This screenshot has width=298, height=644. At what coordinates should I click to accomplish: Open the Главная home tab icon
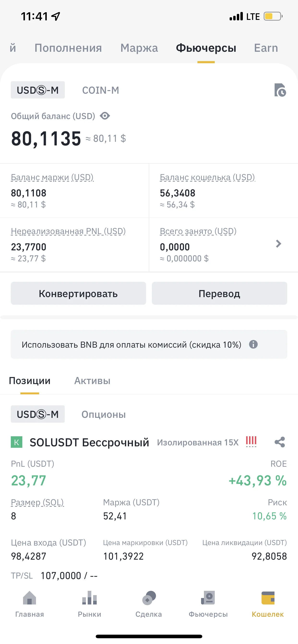30,598
